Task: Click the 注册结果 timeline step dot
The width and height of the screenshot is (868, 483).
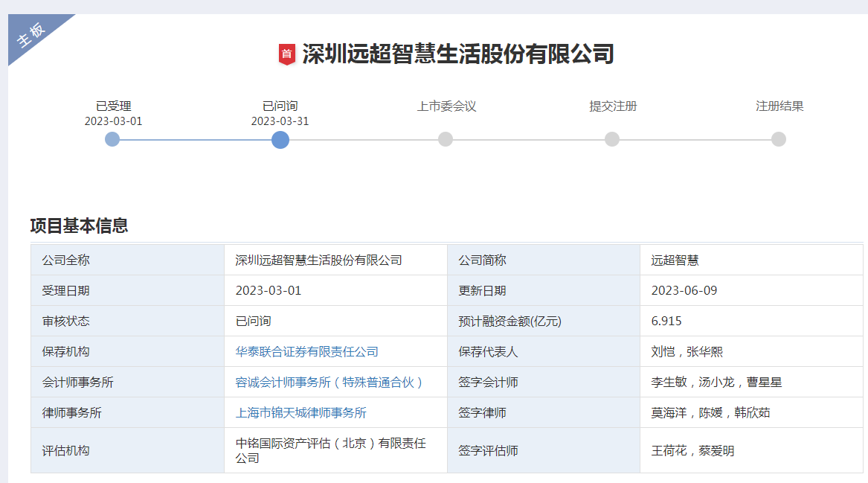Action: 779,139
